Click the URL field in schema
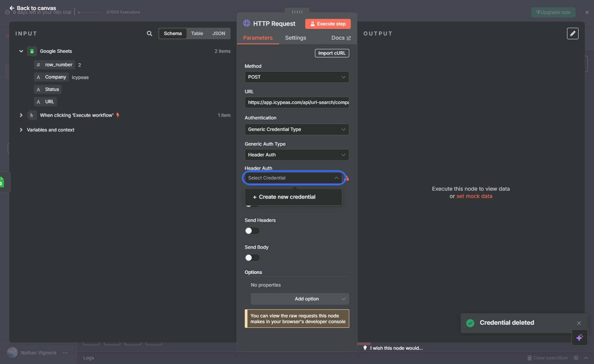This screenshot has width=594, height=364. pyautogui.click(x=45, y=102)
